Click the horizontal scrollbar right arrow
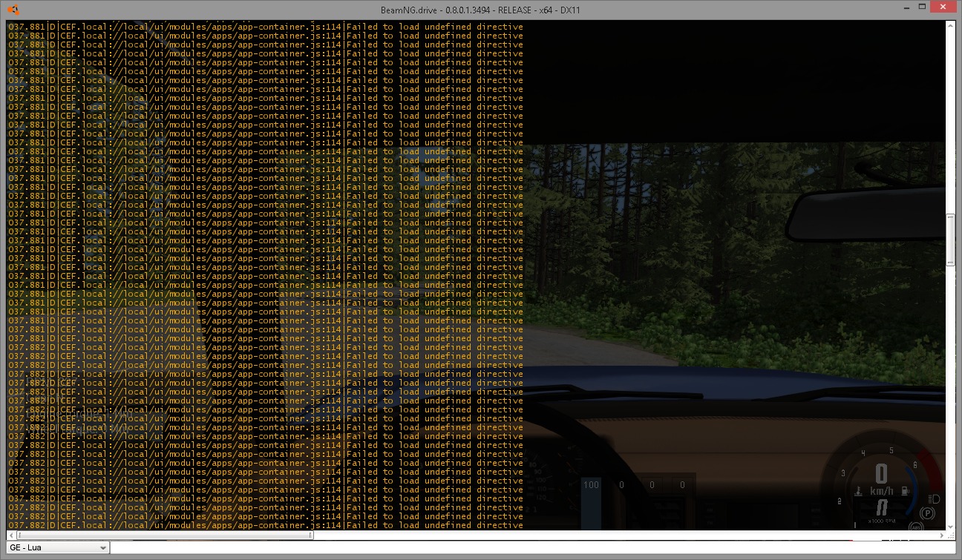 [941, 535]
